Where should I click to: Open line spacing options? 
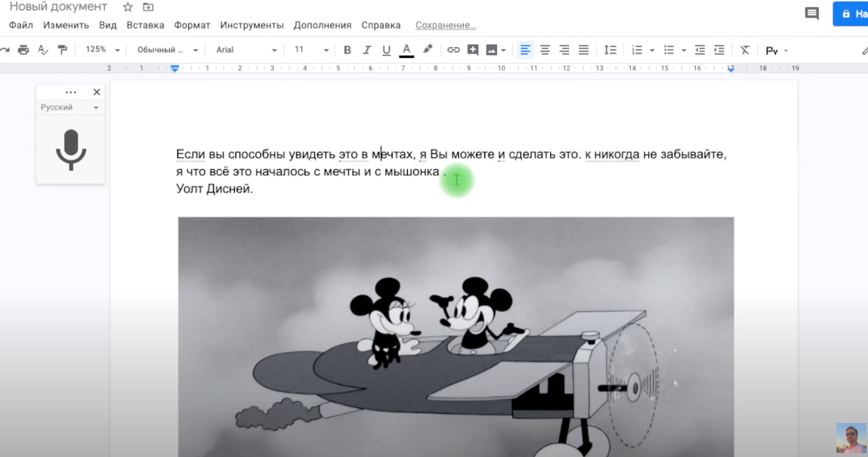coord(610,51)
